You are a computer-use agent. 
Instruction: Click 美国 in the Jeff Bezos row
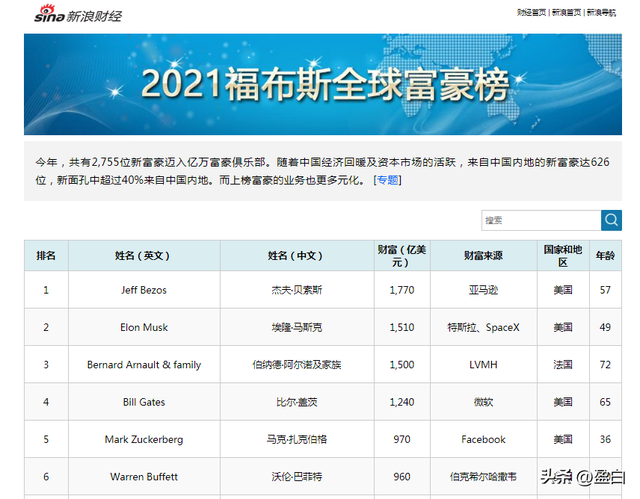563,290
